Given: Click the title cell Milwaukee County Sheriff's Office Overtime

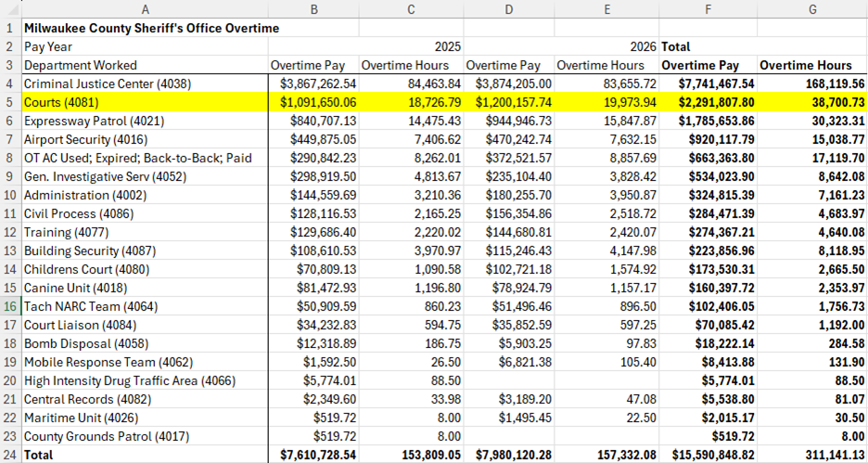Looking at the screenshot, I should point(145,28).
